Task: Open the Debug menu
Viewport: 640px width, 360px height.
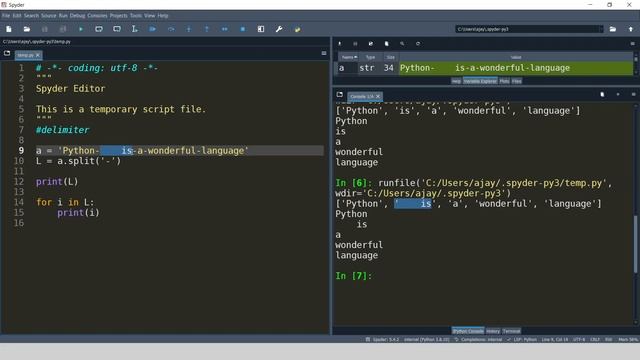Action: [77, 16]
